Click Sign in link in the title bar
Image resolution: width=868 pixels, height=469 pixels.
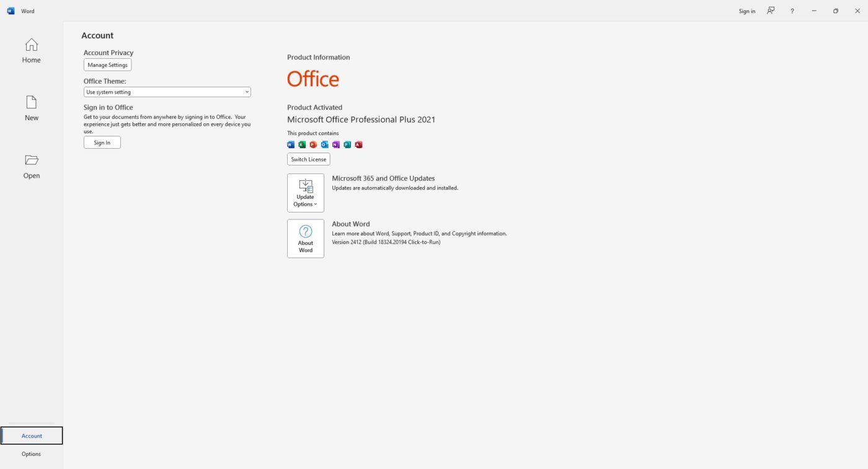tap(747, 11)
